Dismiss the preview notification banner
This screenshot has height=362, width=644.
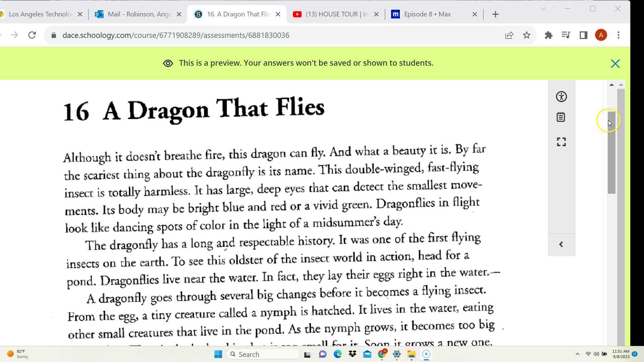pos(615,63)
